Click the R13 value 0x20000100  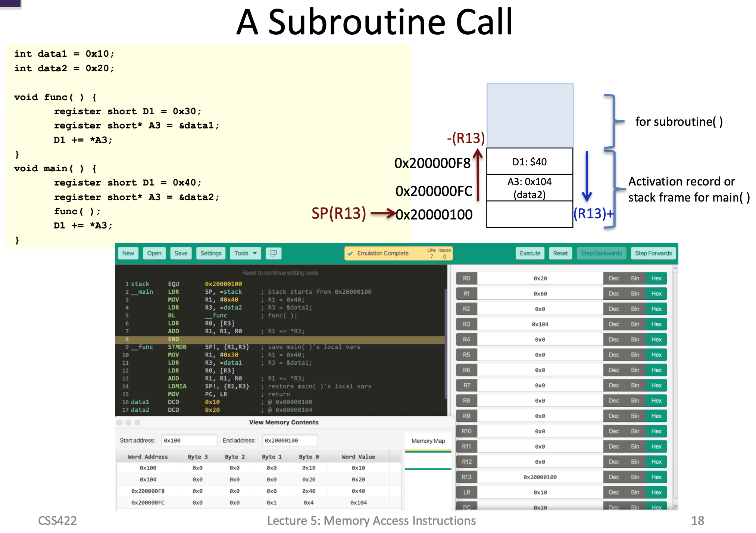click(x=540, y=477)
